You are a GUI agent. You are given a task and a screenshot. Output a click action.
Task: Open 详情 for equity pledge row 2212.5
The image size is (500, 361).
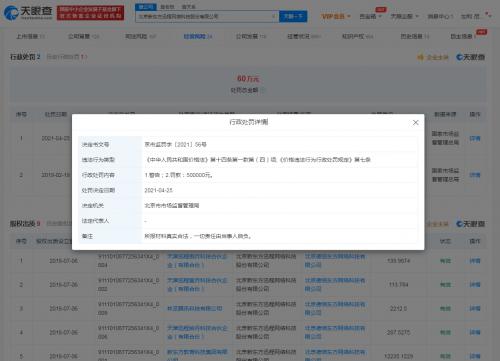(475, 309)
